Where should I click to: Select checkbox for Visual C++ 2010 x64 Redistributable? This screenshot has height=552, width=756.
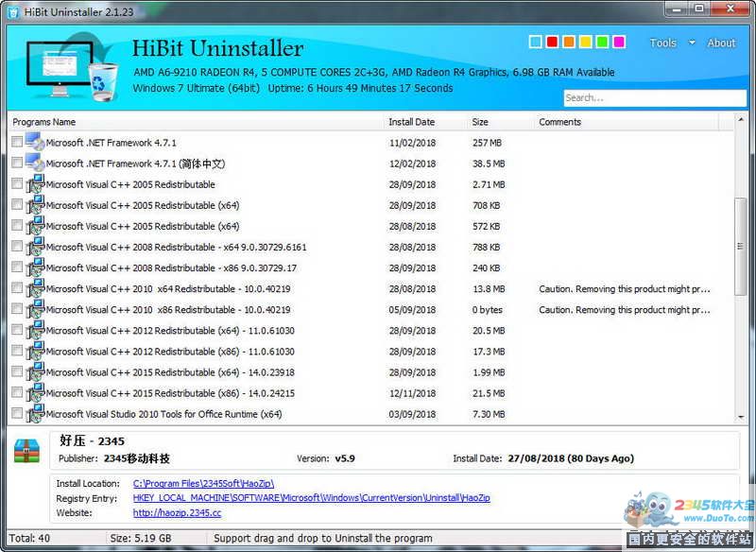click(x=17, y=287)
